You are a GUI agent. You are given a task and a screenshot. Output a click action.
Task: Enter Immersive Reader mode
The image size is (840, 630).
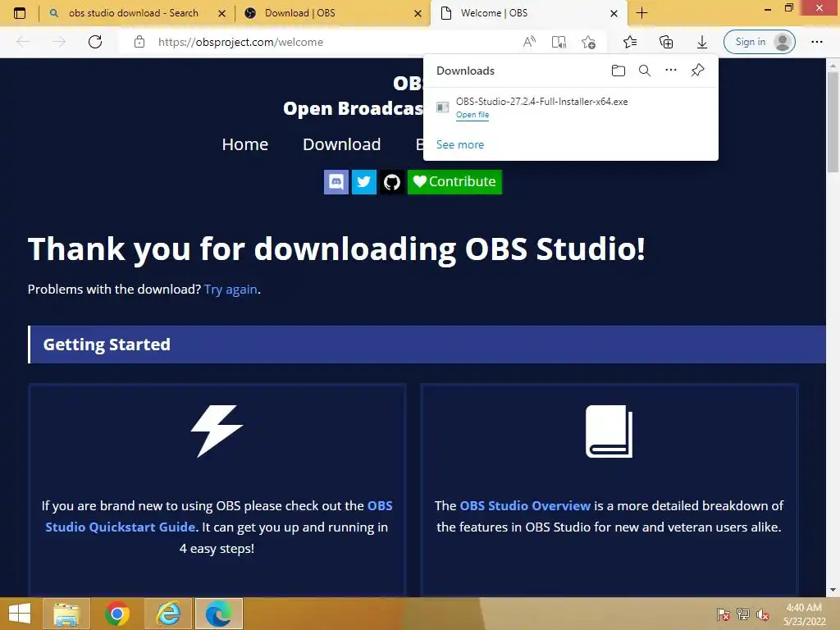click(559, 42)
